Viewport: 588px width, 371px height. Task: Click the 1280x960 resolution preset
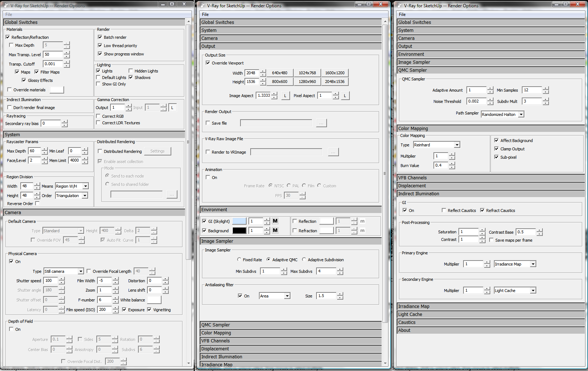click(x=307, y=82)
